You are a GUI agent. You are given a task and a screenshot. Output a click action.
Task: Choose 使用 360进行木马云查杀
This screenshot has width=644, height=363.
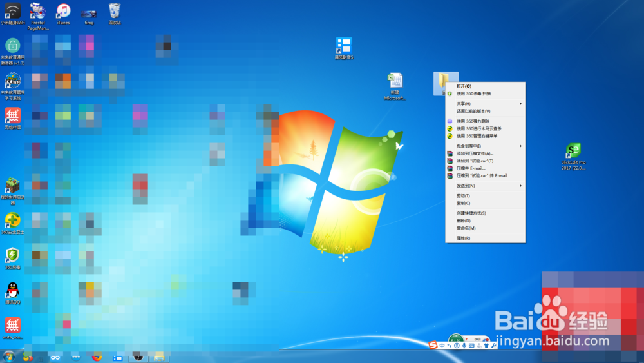pyautogui.click(x=486, y=129)
